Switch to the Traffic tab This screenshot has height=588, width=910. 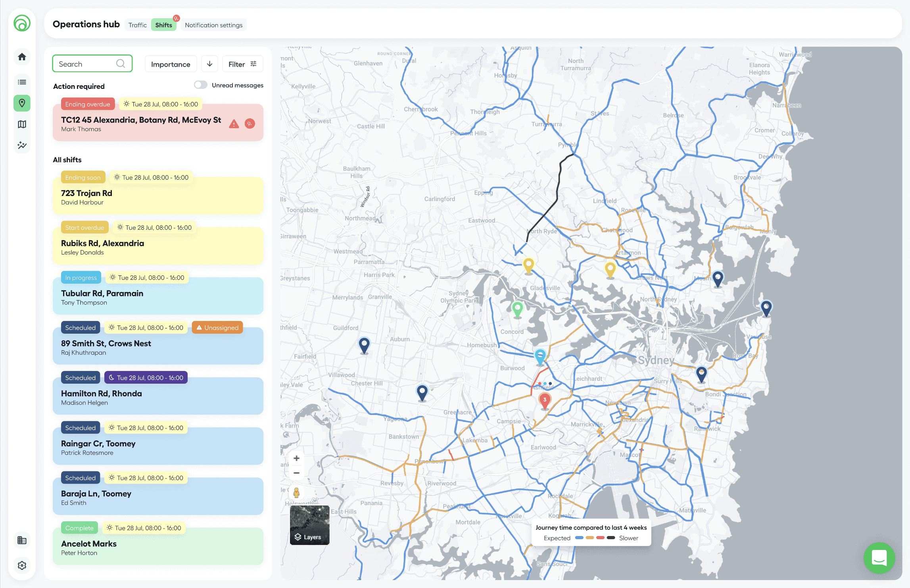137,25
